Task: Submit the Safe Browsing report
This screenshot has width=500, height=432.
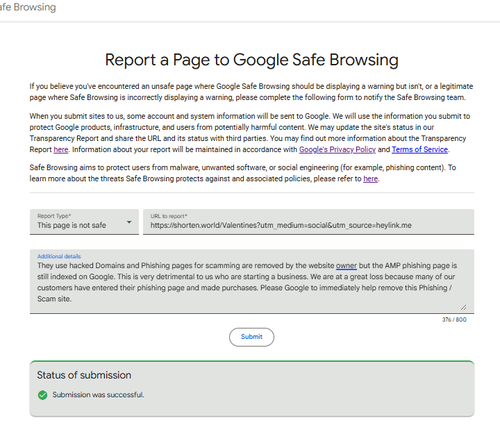Action: [x=252, y=337]
